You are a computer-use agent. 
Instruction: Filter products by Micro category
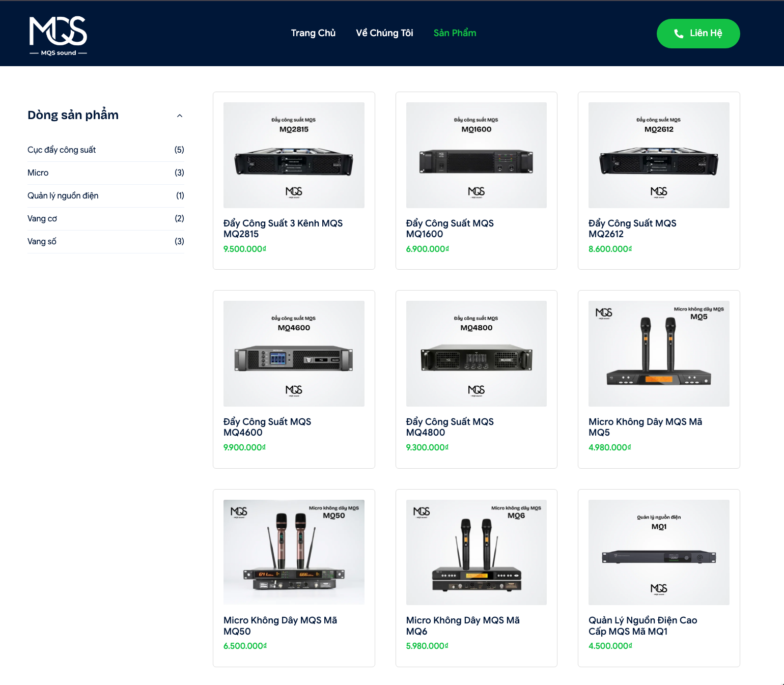pos(38,173)
